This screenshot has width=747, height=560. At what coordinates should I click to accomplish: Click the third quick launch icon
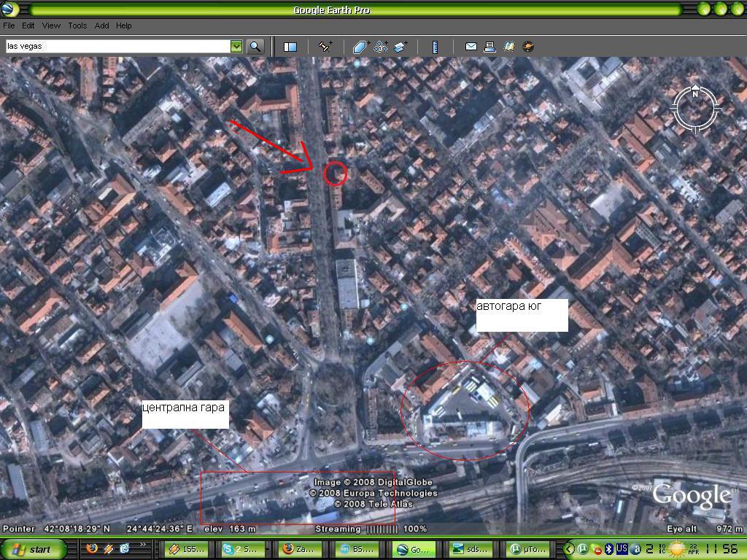[x=124, y=548]
